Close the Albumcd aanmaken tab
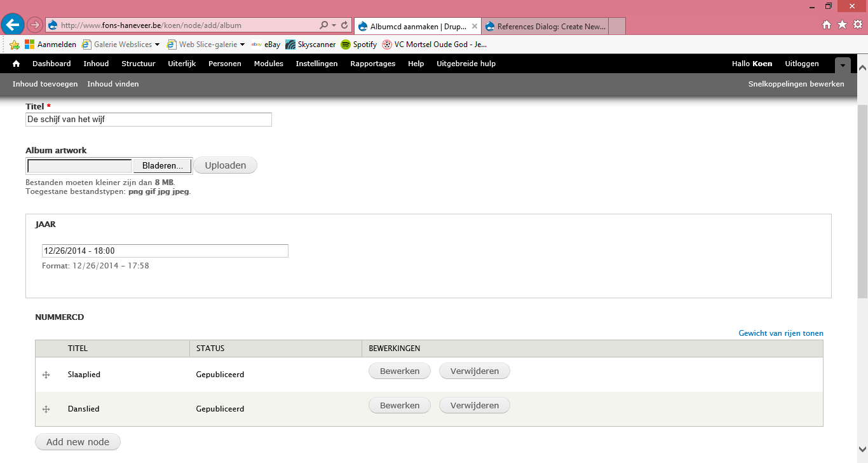Viewport: 868px width, 463px height. click(474, 26)
